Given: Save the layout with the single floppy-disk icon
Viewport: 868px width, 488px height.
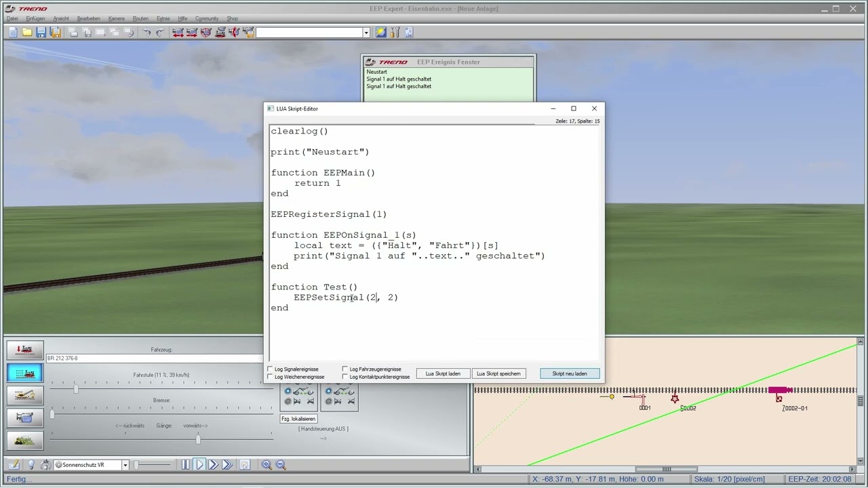Looking at the screenshot, I should click(x=41, y=33).
